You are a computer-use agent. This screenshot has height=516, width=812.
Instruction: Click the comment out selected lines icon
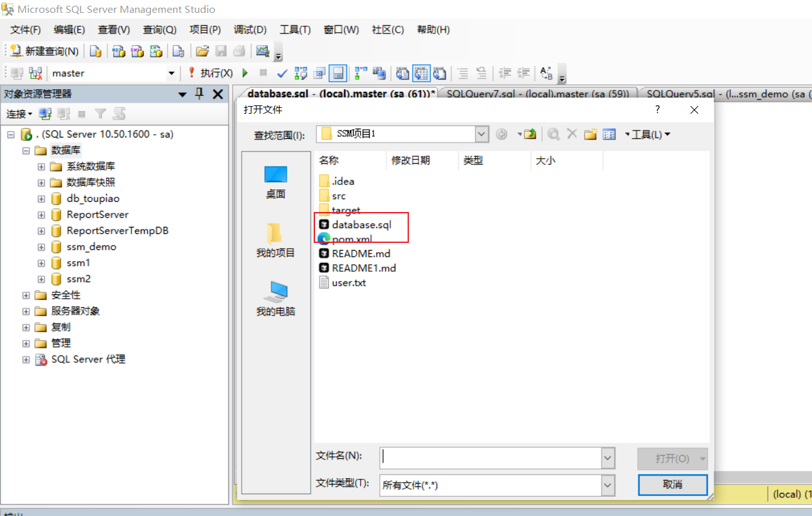click(x=462, y=73)
